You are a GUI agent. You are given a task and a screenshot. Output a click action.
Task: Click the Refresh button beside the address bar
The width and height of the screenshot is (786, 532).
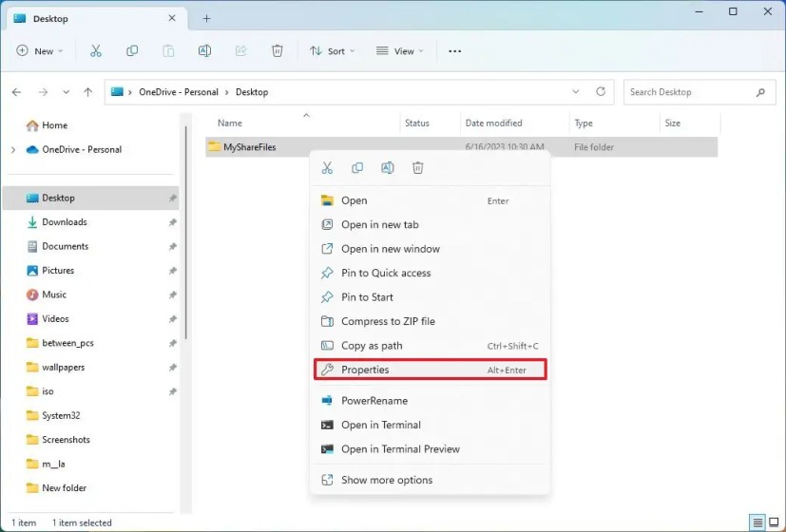click(601, 92)
